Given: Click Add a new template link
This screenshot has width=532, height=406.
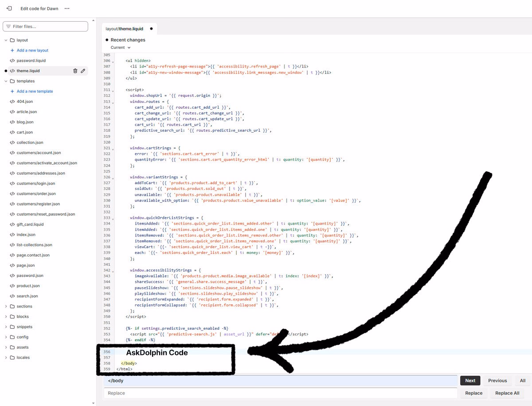Looking at the screenshot, I should [35, 91].
